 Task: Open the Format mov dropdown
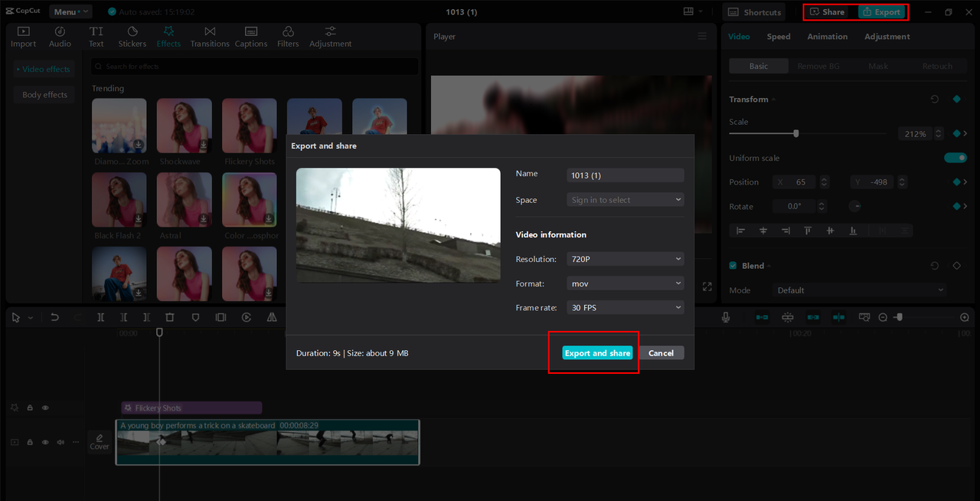pyautogui.click(x=625, y=283)
